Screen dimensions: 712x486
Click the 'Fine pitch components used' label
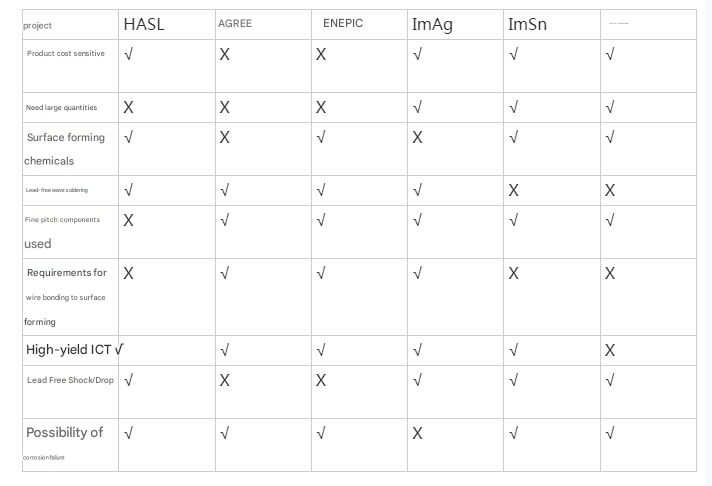click(62, 231)
